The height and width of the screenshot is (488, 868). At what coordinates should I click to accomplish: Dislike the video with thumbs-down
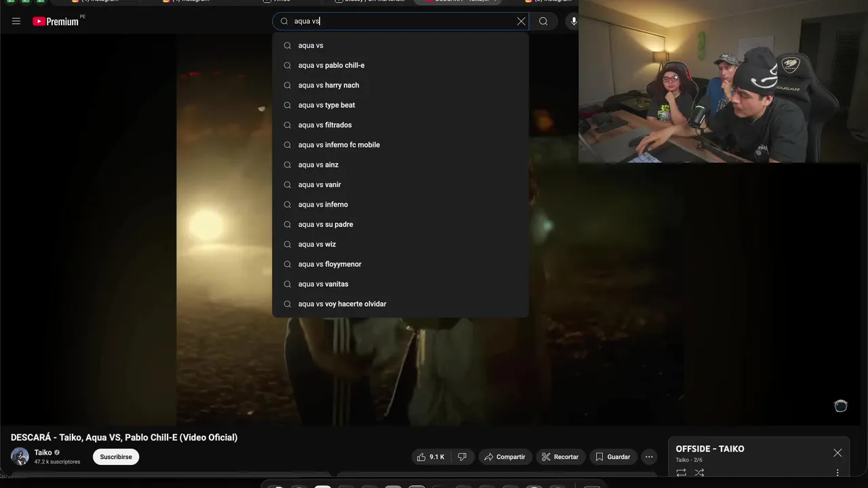(462, 457)
